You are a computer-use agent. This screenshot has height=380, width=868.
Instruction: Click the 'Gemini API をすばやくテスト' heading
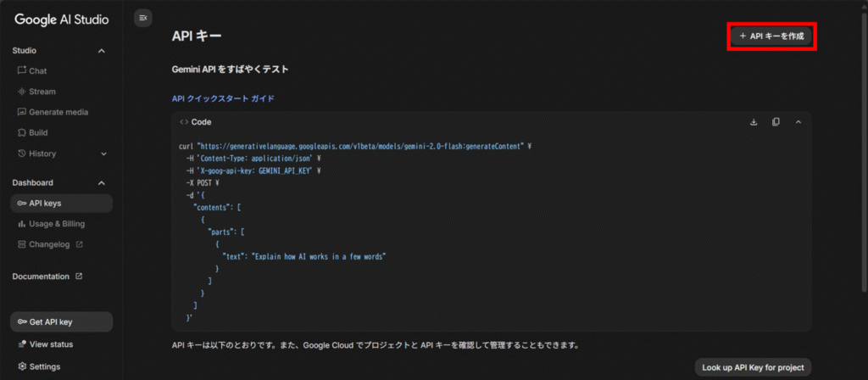click(x=231, y=70)
